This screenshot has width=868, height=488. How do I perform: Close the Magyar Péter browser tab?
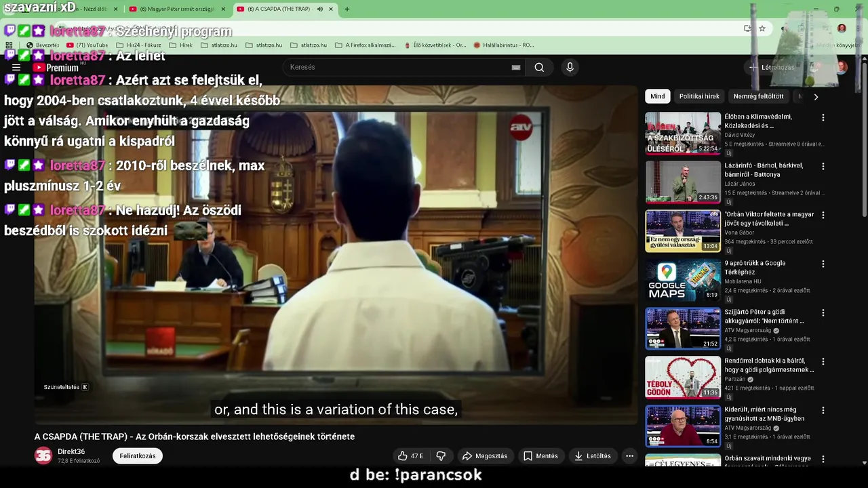point(223,9)
